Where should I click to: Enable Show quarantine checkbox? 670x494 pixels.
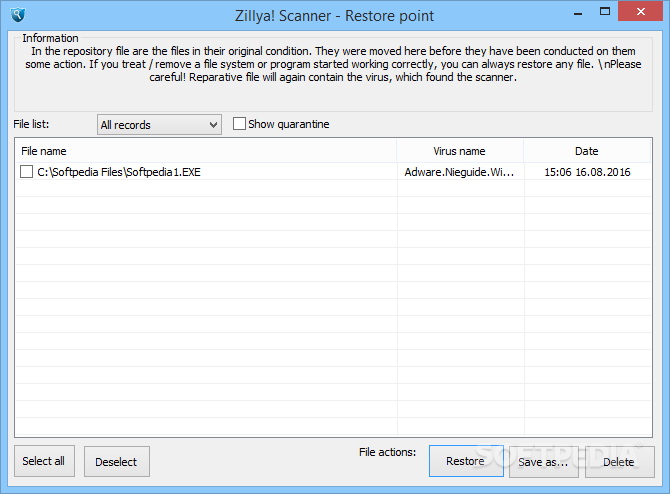point(239,124)
